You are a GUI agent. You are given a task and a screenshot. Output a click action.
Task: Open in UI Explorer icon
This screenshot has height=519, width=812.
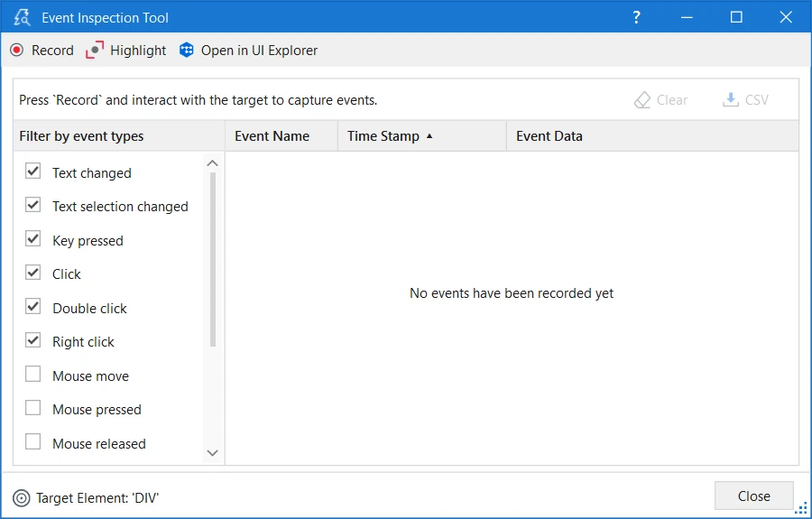pos(187,51)
